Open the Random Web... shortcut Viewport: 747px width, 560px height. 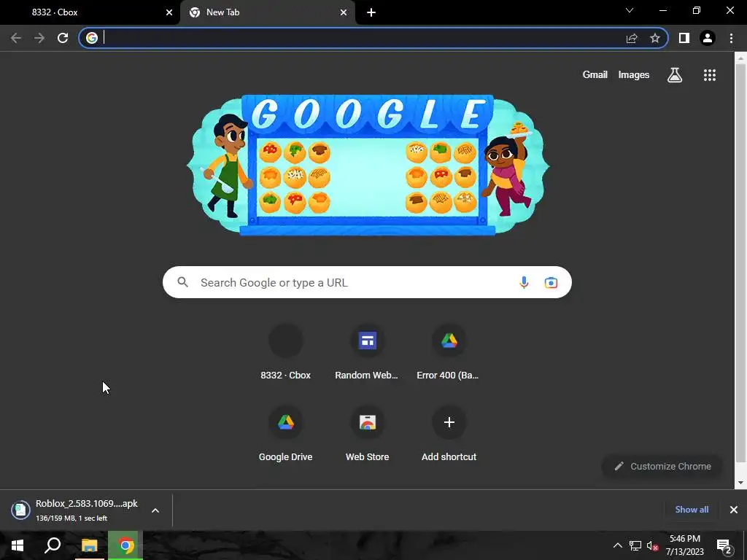point(367,352)
